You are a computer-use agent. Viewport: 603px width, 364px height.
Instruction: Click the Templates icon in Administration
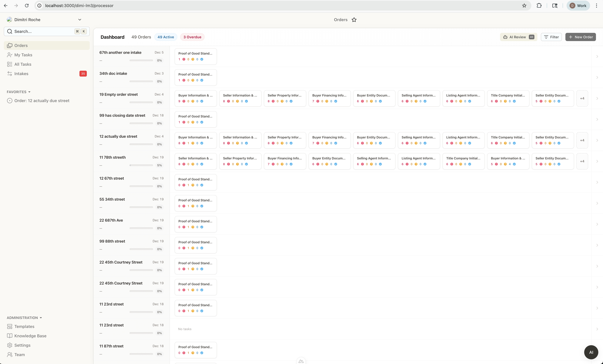pos(10,326)
